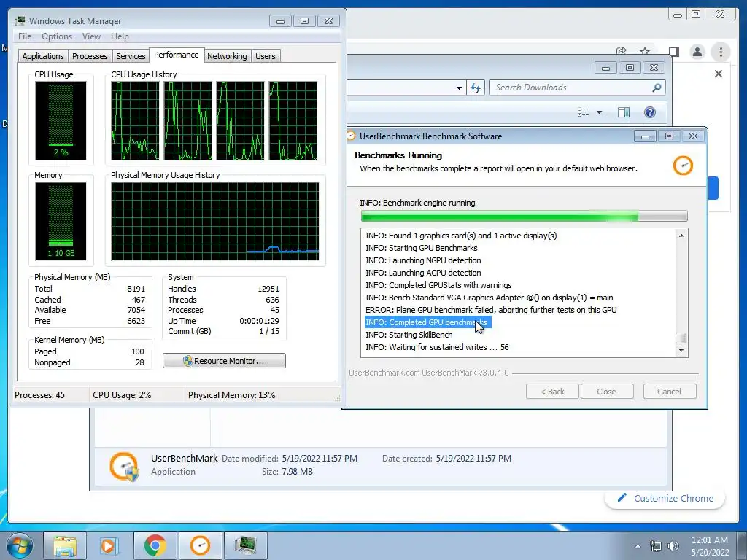Screen dimensions: 747x560
Task: Click the Chrome share page icon
Action: click(622, 51)
